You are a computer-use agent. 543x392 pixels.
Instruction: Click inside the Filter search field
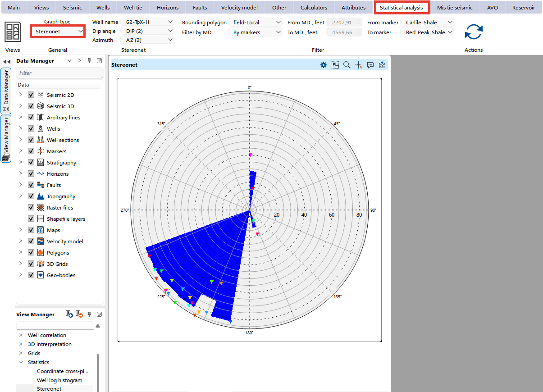click(59, 73)
